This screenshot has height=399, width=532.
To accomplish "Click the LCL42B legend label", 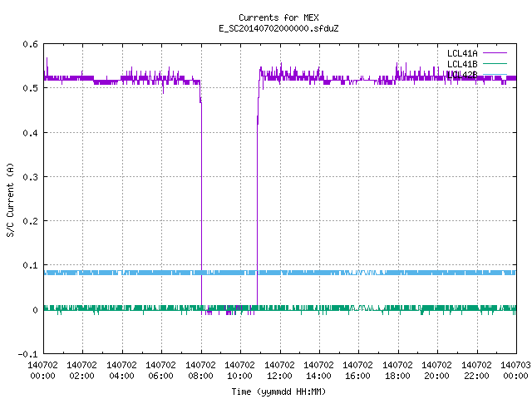I will pos(462,75).
